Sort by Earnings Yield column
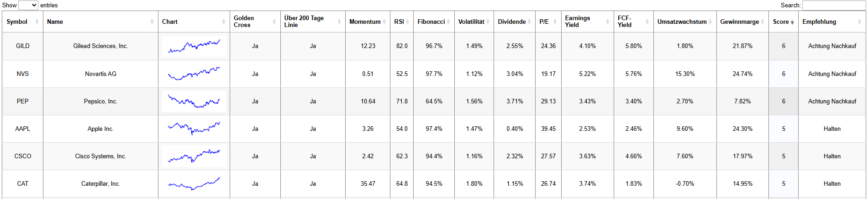This screenshot has height=199, width=868. click(x=577, y=22)
